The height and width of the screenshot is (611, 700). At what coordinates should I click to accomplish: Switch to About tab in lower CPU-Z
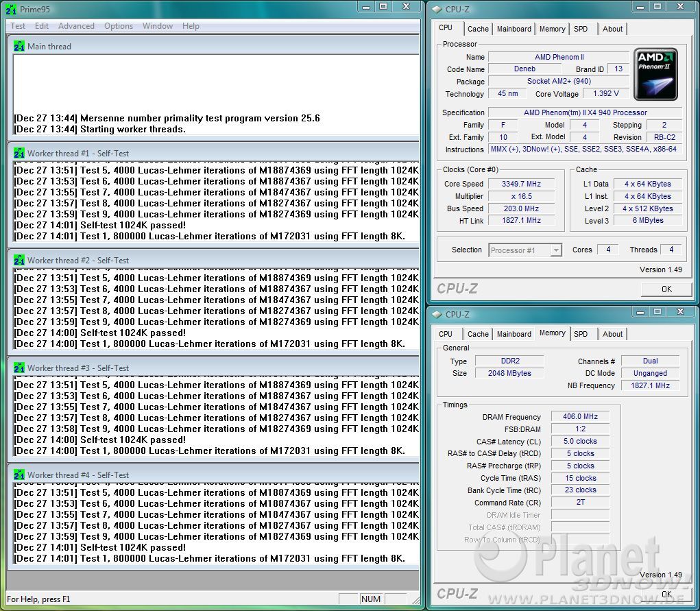coord(612,334)
